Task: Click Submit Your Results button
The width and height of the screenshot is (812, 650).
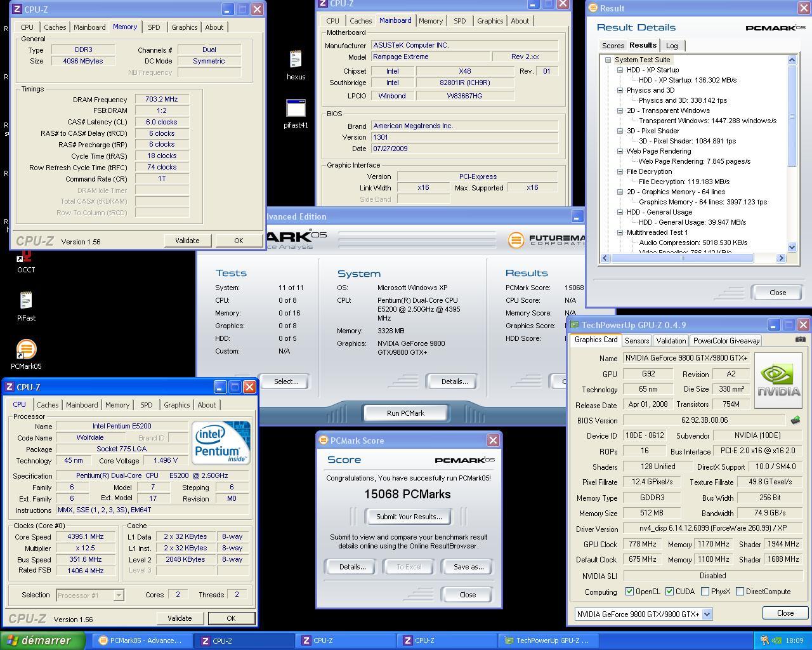Action: [409, 517]
